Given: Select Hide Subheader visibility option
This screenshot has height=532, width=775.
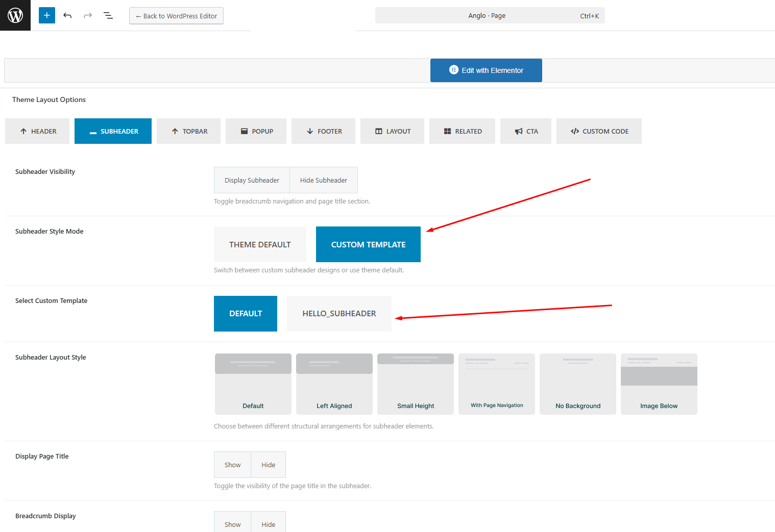Looking at the screenshot, I should pyautogui.click(x=323, y=180).
